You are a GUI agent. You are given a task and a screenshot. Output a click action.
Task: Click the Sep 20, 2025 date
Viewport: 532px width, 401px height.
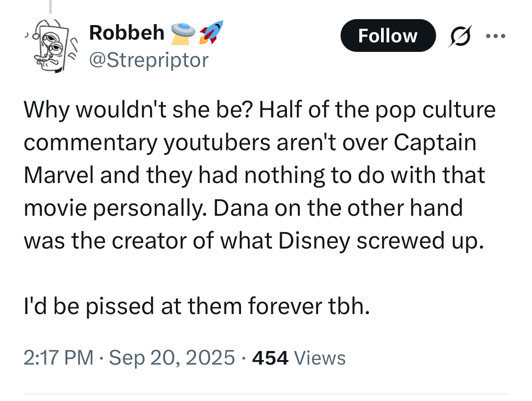coord(172,358)
